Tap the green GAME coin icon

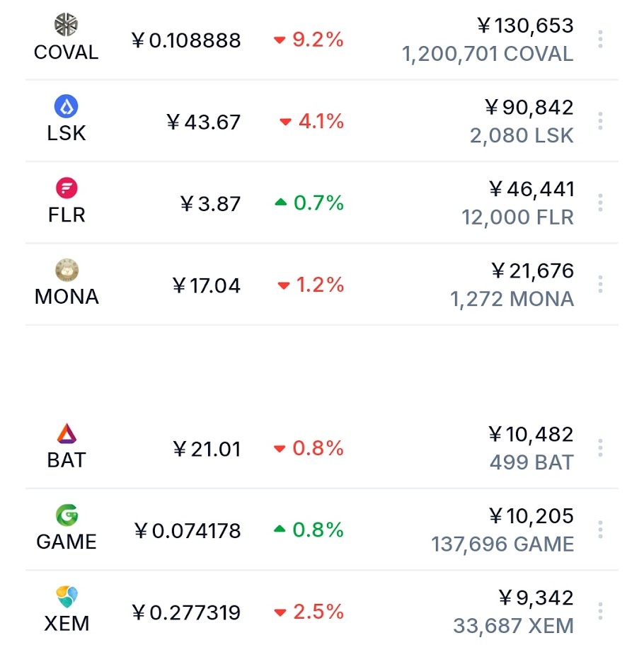click(67, 515)
